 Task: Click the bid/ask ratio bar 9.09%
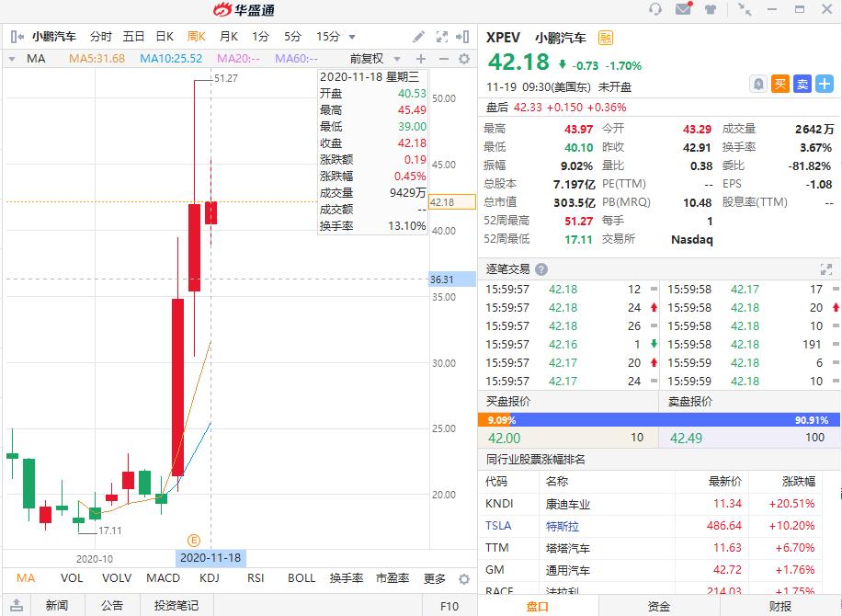click(659, 420)
